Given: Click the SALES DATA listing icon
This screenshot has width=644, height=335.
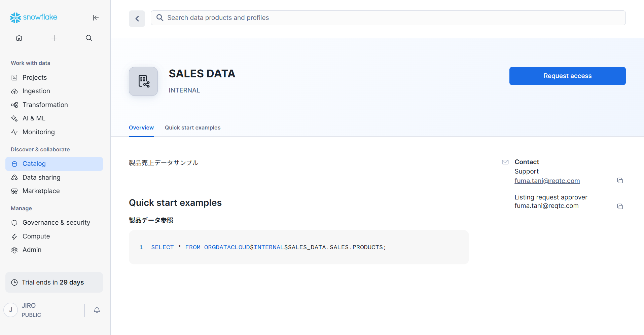Looking at the screenshot, I should (143, 81).
